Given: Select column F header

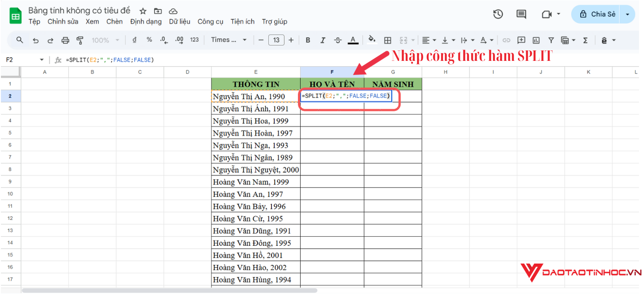Looking at the screenshot, I should 332,72.
